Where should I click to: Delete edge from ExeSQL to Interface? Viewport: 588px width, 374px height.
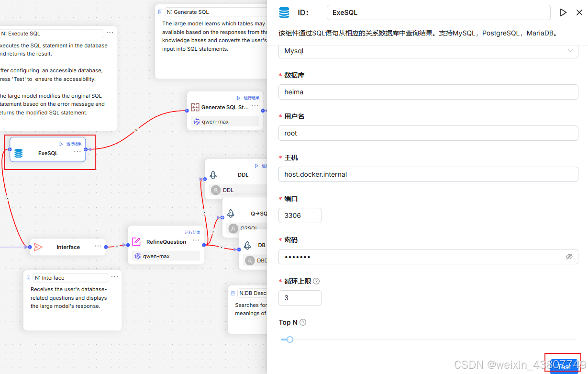[7, 198]
